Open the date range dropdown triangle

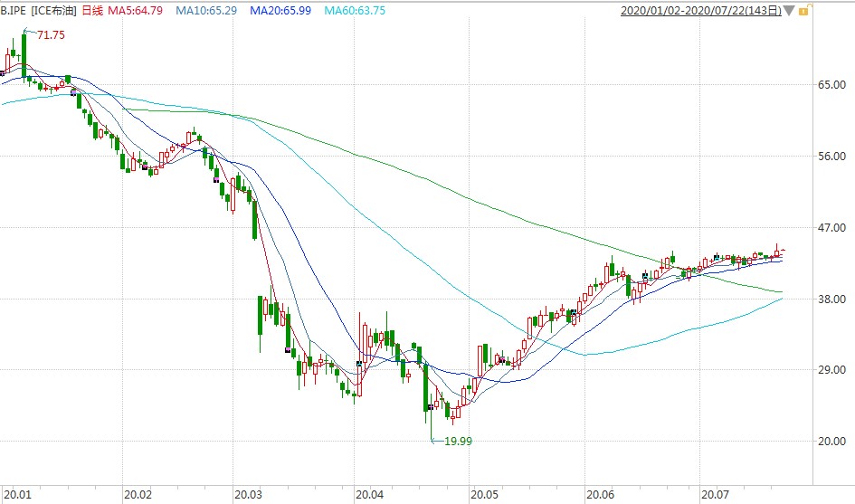789,11
